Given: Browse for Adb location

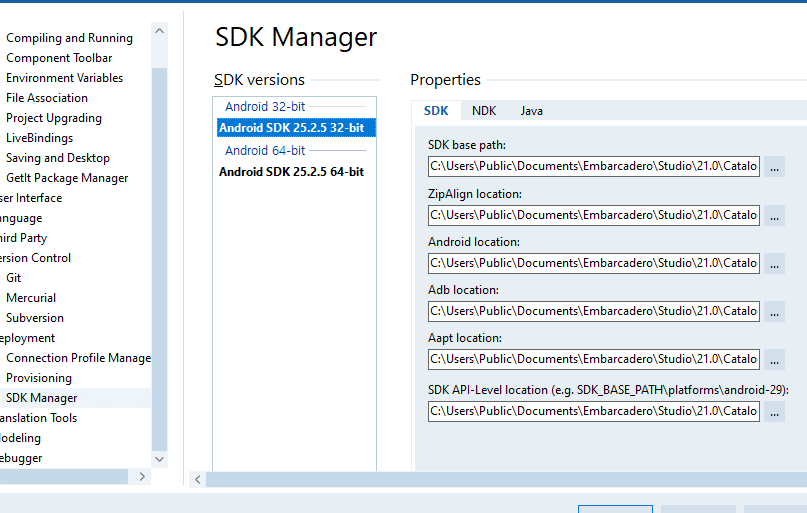Looking at the screenshot, I should (774, 312).
